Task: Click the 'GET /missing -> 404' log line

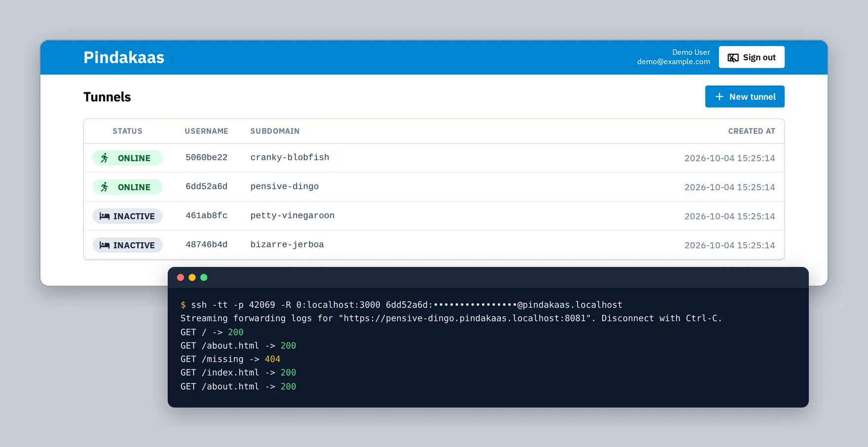Action: click(x=230, y=359)
